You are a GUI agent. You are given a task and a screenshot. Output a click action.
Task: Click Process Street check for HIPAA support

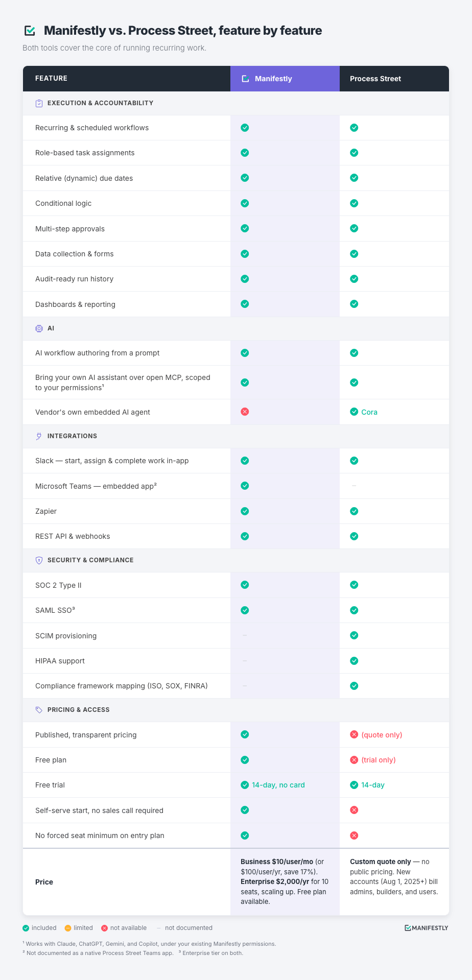click(x=354, y=661)
